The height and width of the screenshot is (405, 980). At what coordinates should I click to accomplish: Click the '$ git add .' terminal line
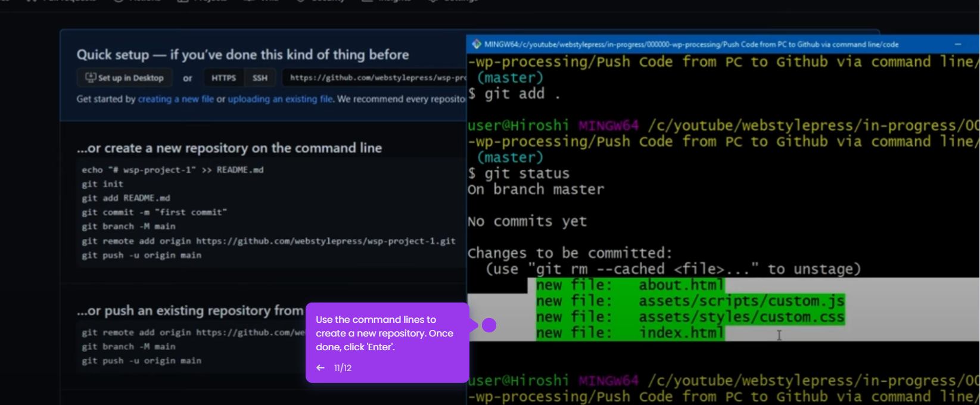pos(514,94)
